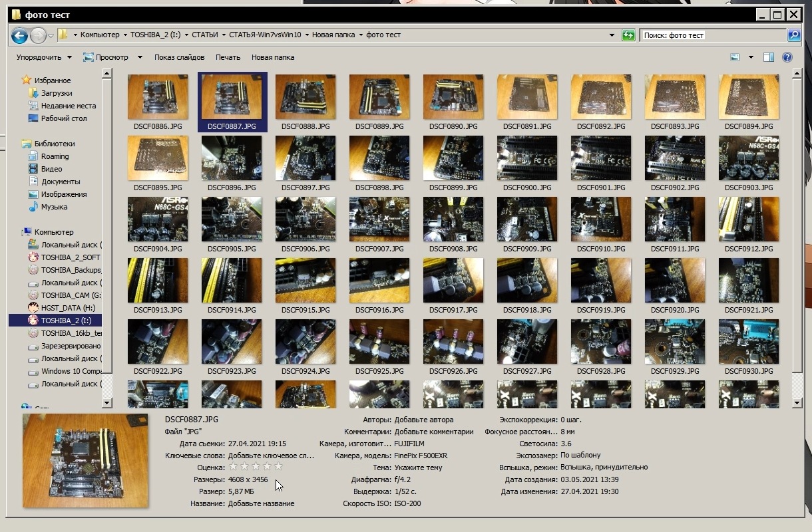The width and height of the screenshot is (812, 532).
Task: Set rating with first star
Action: coord(234,467)
